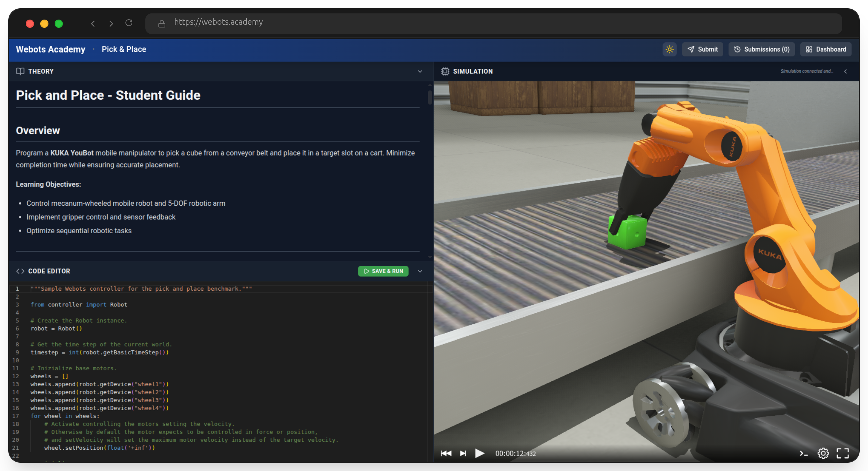Select the Pick & Place breadcrumb
The width and height of the screenshot is (868, 471).
[x=124, y=49]
